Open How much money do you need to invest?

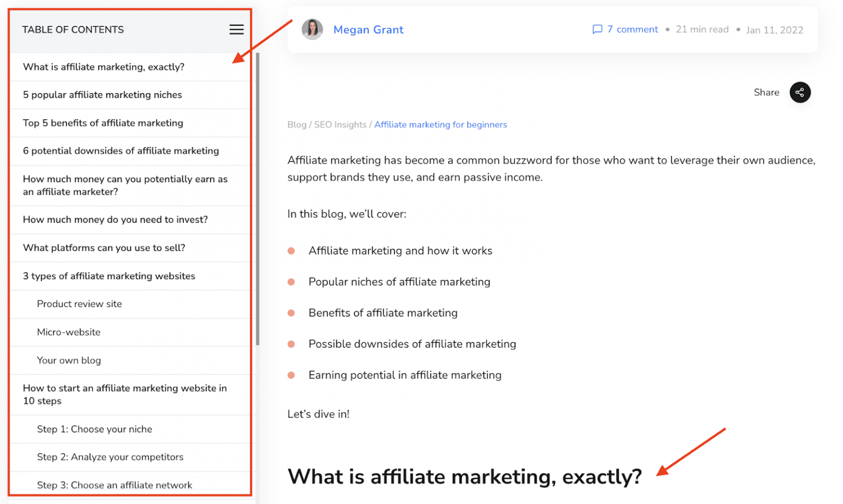coord(115,219)
